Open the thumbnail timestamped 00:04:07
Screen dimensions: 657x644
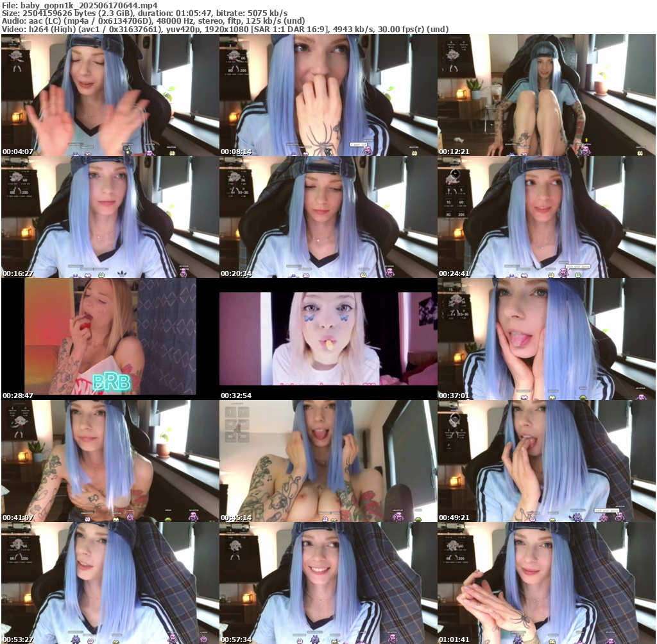click(x=110, y=95)
